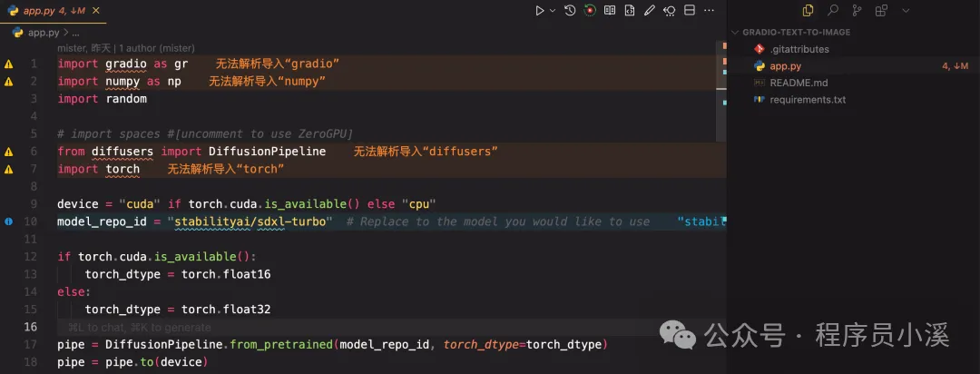Click DiffusionPipeline on the line 6 import
The width and height of the screenshot is (980, 374).
[x=267, y=152]
